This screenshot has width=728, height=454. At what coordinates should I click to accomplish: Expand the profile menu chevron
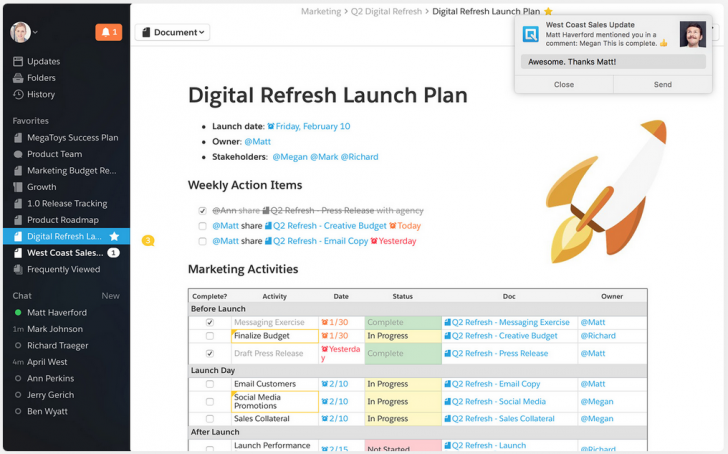coord(35,32)
